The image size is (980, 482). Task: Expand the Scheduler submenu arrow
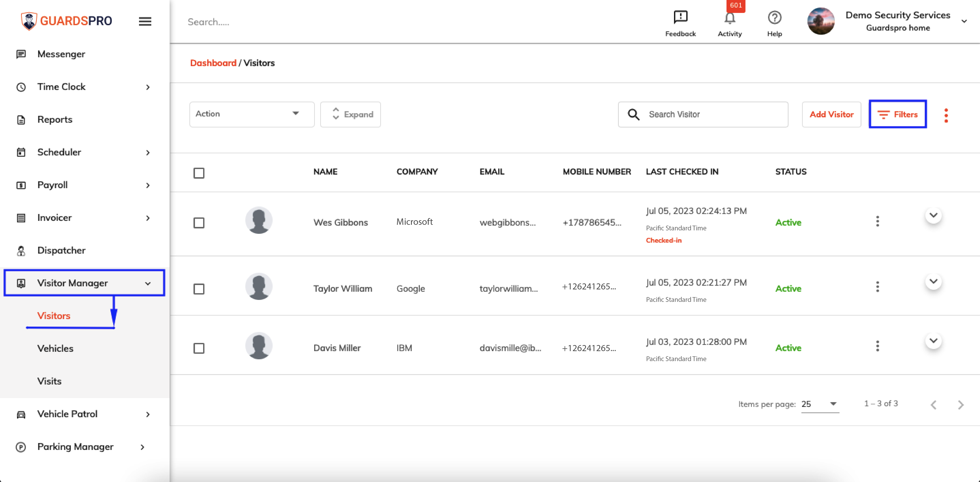click(148, 152)
